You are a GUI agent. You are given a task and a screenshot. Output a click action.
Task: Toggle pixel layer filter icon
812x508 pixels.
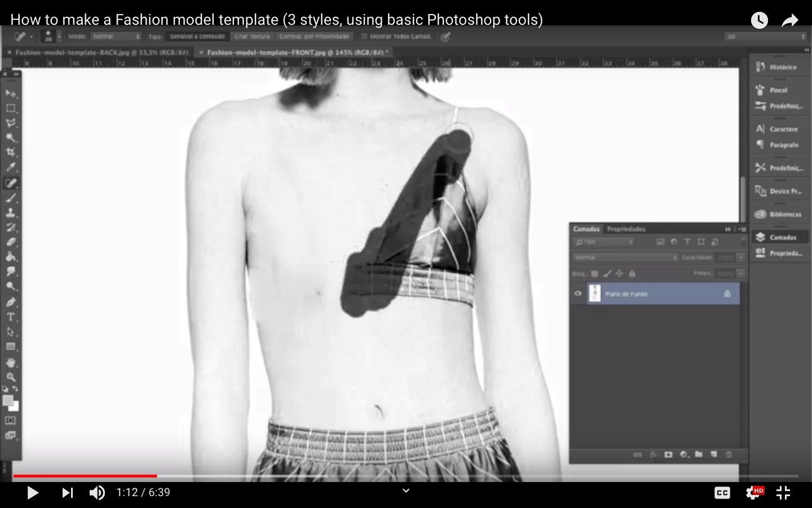pyautogui.click(x=660, y=242)
